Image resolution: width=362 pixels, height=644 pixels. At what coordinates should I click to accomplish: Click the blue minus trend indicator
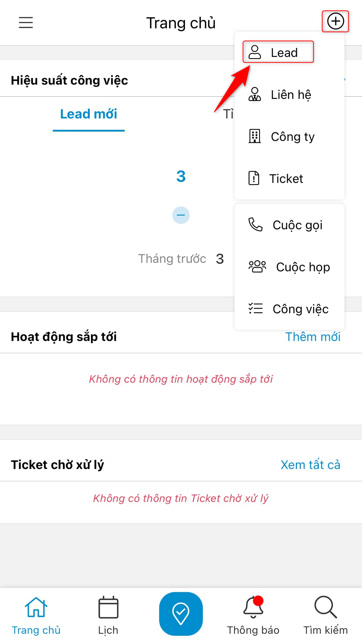pos(181,215)
